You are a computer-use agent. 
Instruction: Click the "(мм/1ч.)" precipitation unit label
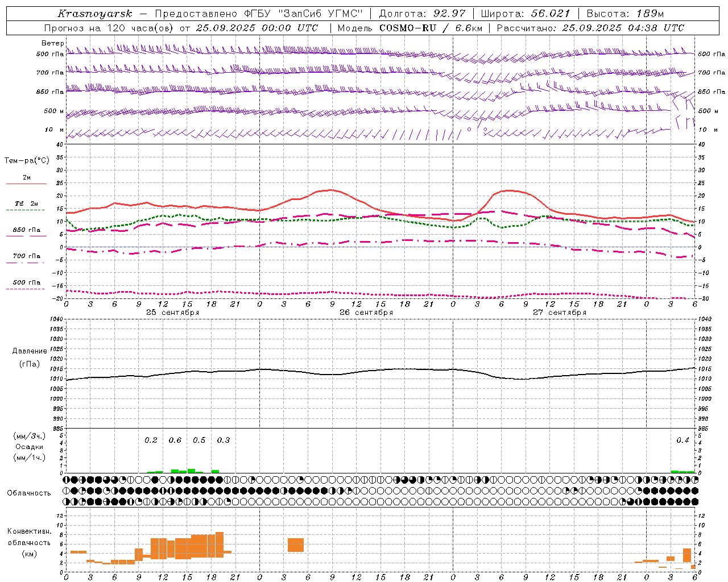30,458
